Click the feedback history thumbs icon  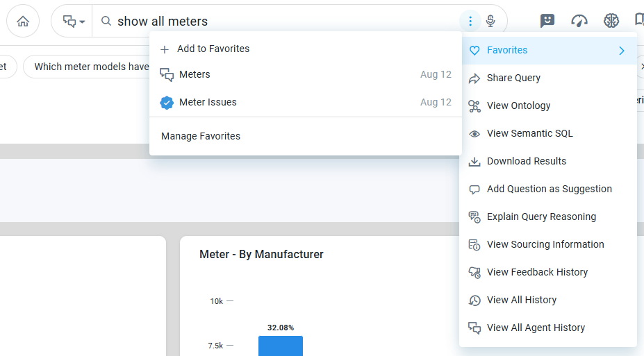tap(474, 272)
